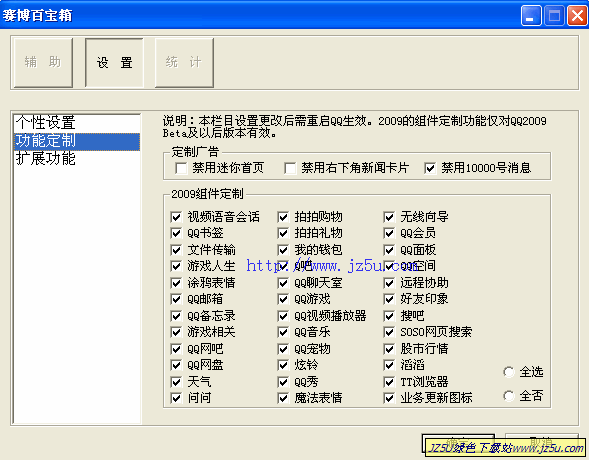Screen dimensions: 589x460
Task: Toggle QQ备忘录 checkbox
Action: 176,316
